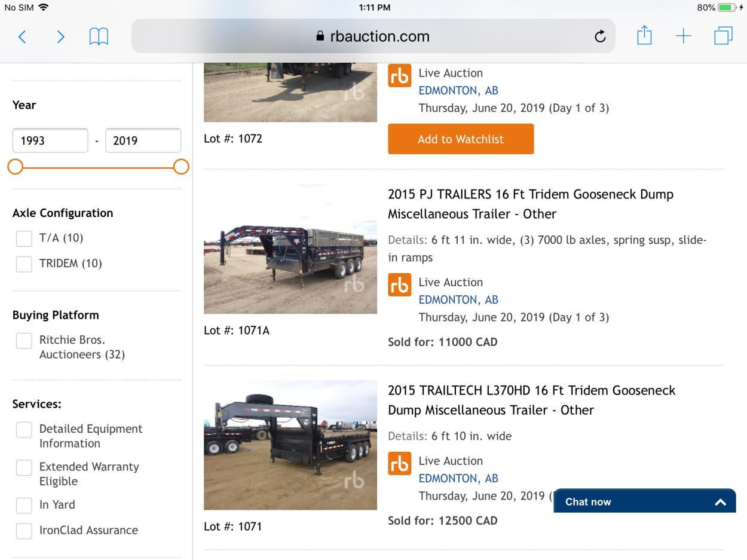Enable the In Yard services filter
The width and height of the screenshot is (747, 560).
[24, 506]
